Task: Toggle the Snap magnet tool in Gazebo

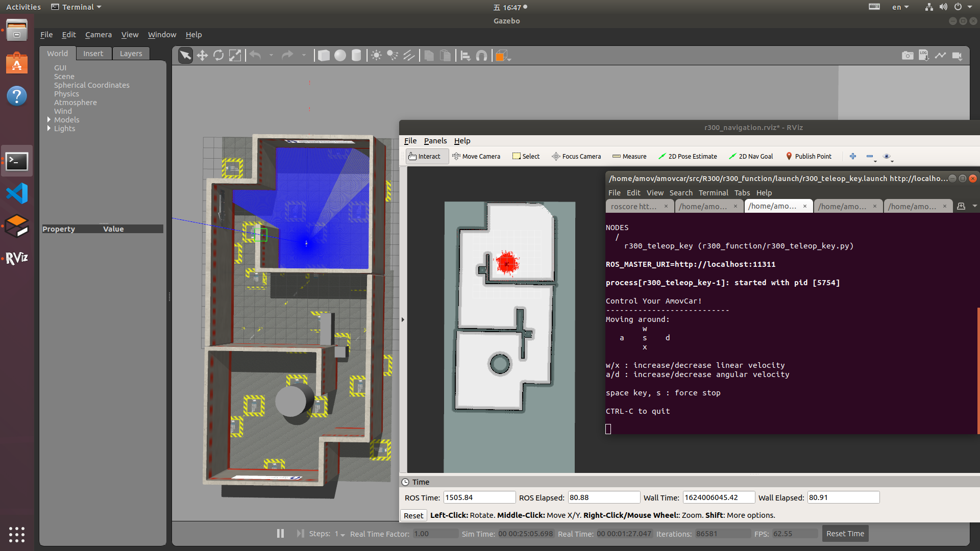Action: pyautogui.click(x=481, y=55)
